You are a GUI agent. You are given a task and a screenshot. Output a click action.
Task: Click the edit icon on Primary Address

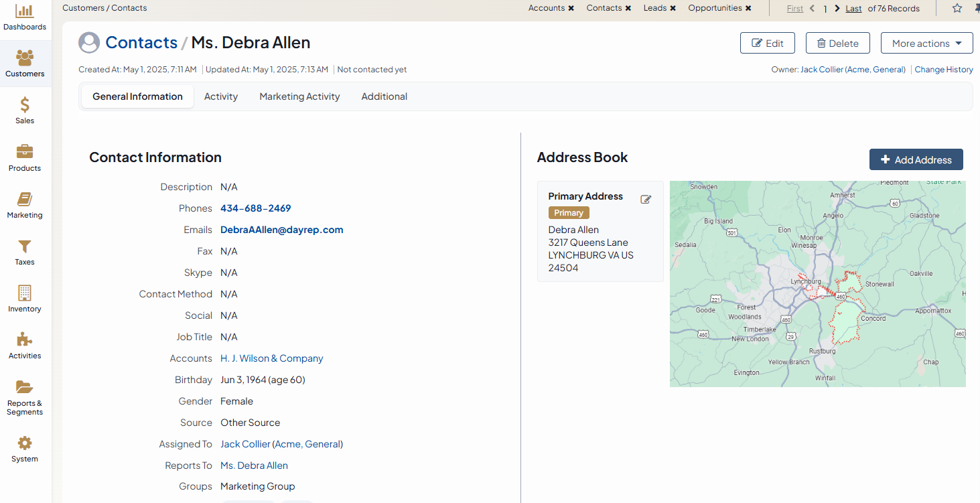click(x=646, y=200)
